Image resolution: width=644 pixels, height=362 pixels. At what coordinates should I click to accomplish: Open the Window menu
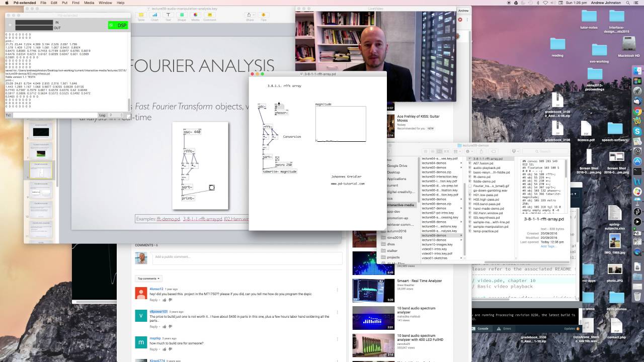point(105,3)
